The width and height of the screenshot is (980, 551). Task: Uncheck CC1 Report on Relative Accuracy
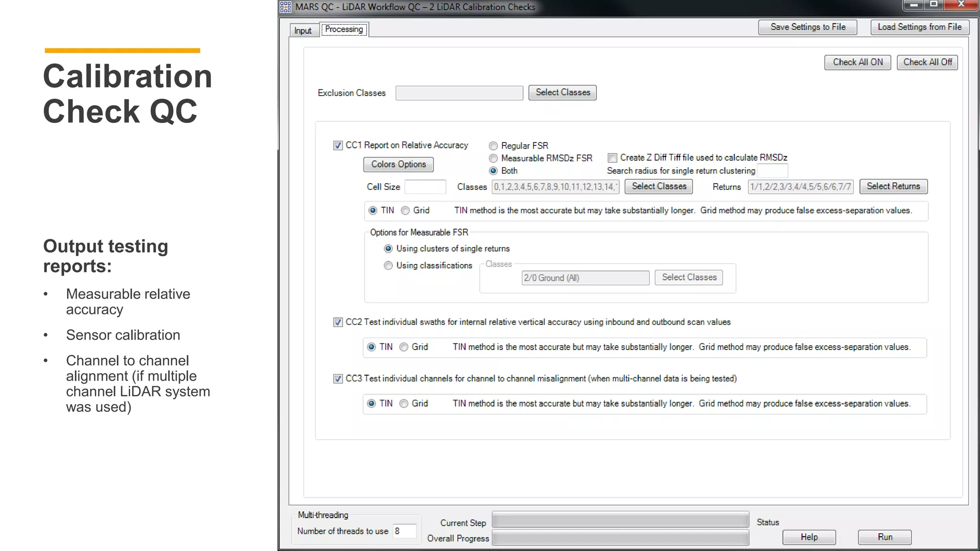pos(338,145)
